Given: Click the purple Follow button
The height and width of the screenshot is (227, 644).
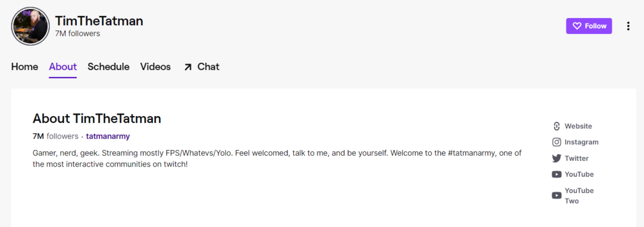Looking at the screenshot, I should pyautogui.click(x=589, y=26).
